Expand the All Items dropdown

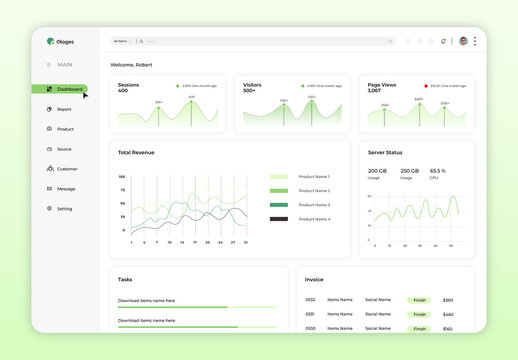123,41
